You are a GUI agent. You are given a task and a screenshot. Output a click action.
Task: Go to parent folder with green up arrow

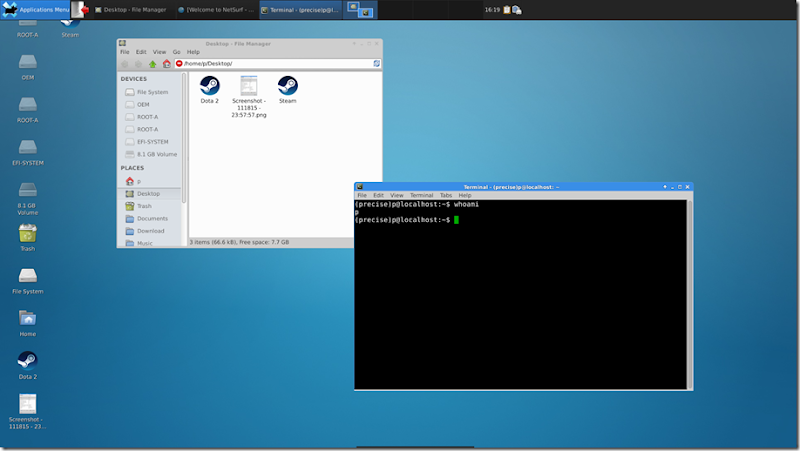[153, 64]
